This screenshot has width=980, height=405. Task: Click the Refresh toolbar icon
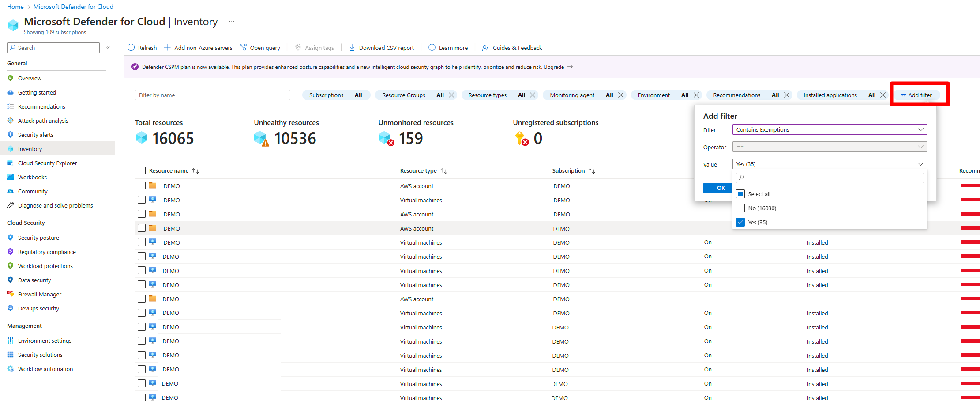coord(131,48)
